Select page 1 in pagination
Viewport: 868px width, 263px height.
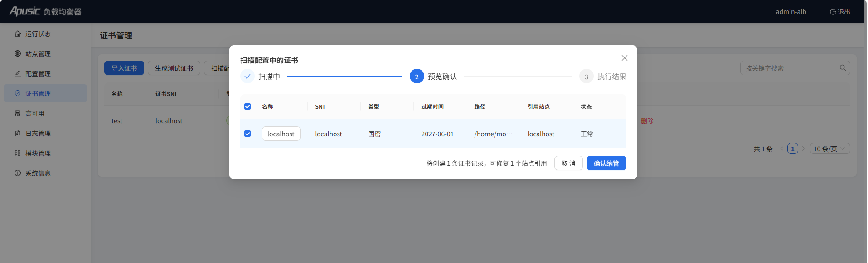pyautogui.click(x=793, y=148)
